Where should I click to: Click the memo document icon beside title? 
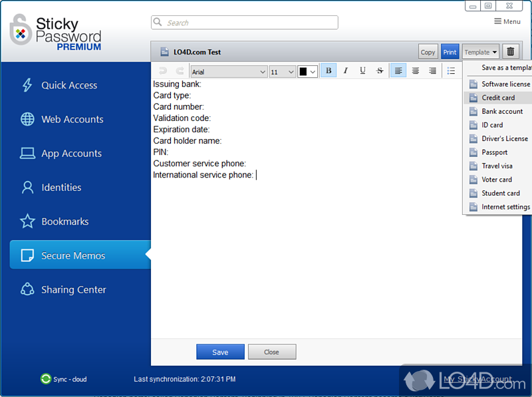[x=164, y=52]
